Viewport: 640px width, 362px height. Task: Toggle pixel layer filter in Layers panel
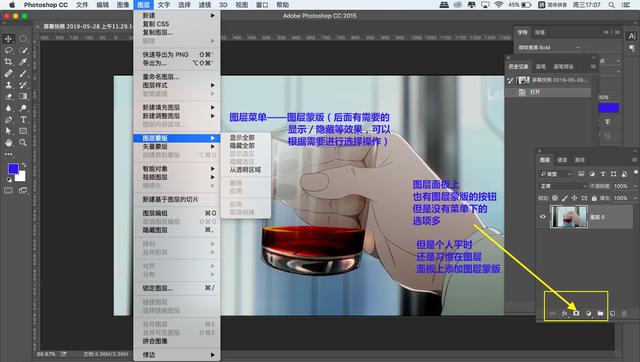pyautogui.click(x=581, y=174)
